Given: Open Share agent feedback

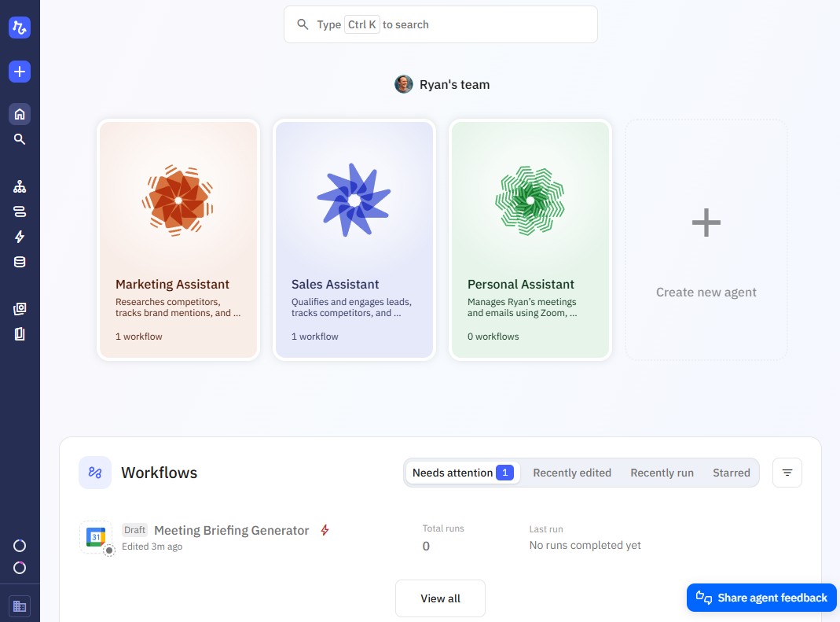Looking at the screenshot, I should [x=761, y=598].
